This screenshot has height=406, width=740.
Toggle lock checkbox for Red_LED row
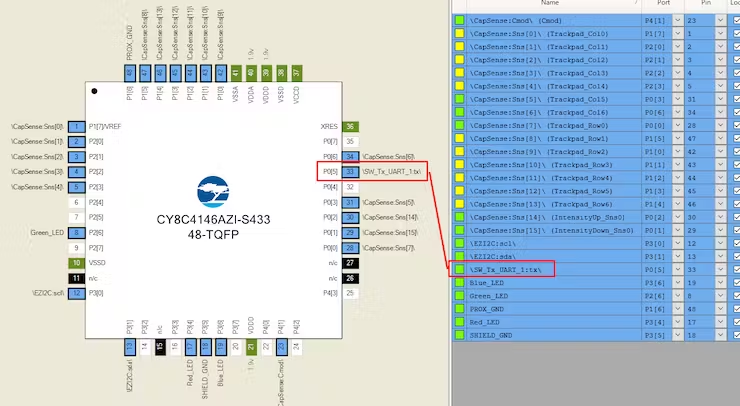[x=736, y=322]
